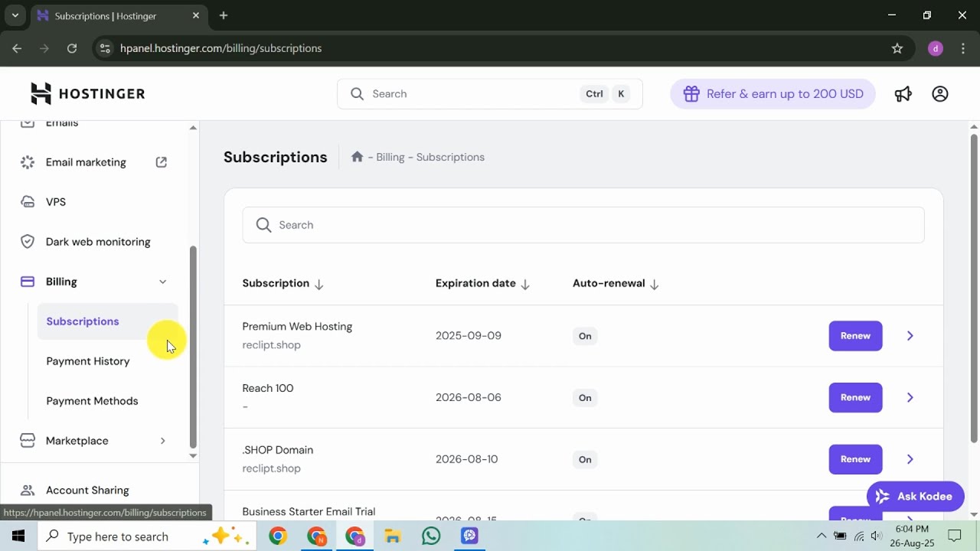Click the Hostinger logo
Image resolution: width=980 pixels, height=551 pixels.
point(87,93)
